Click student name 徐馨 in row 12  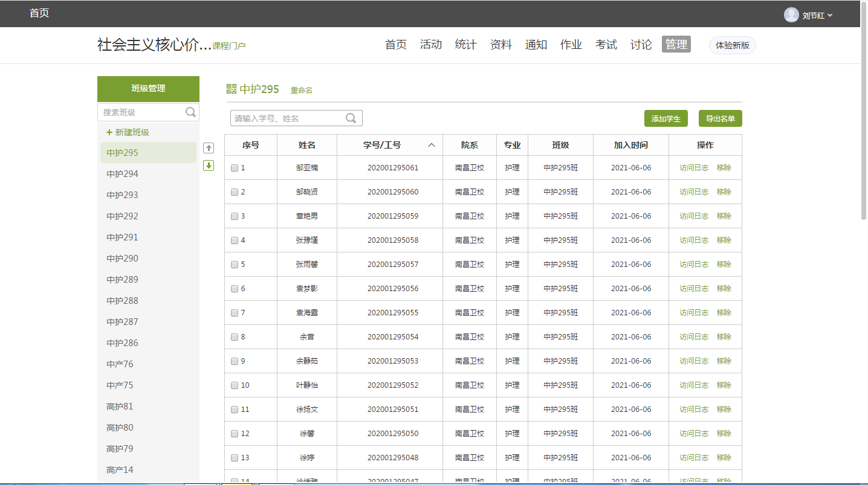point(307,434)
